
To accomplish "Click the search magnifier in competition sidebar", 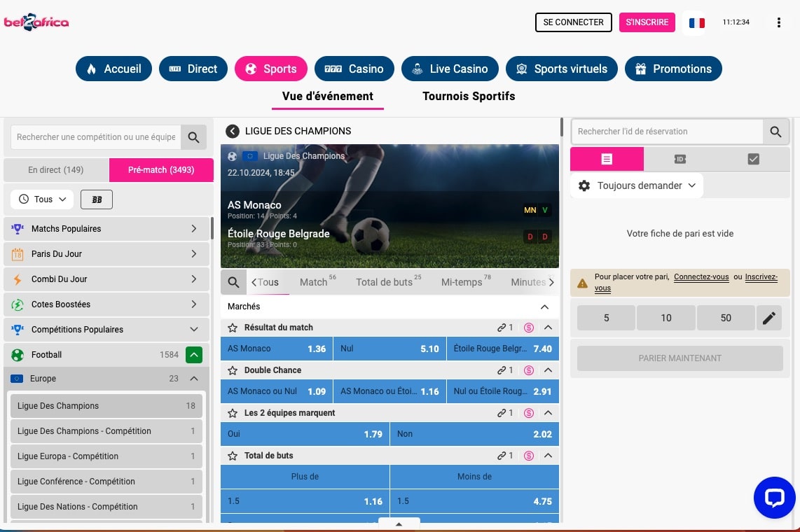I will click(x=194, y=137).
